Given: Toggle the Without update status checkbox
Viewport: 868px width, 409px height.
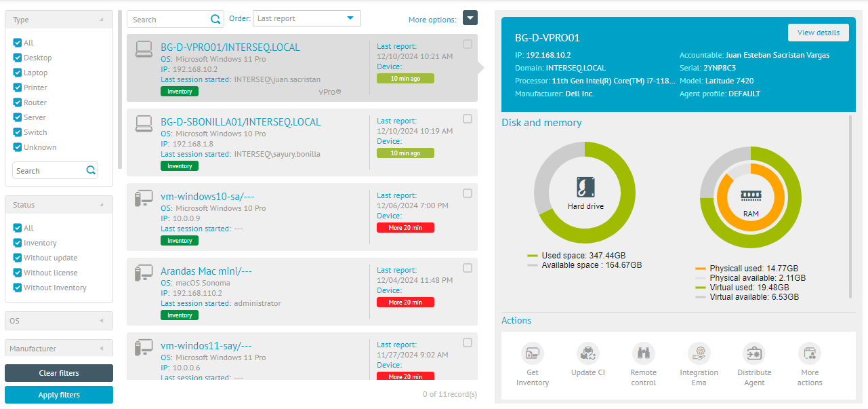Looking at the screenshot, I should 18,258.
